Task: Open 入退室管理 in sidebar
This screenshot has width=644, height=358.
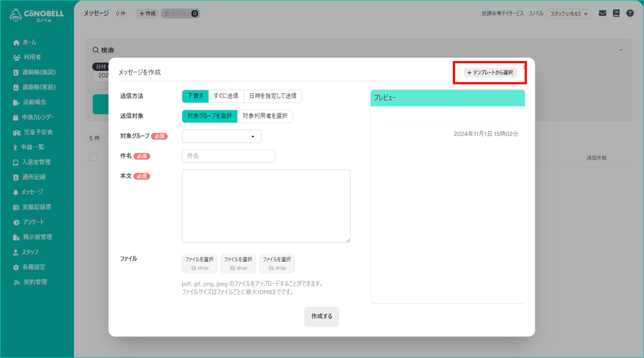Action: [32, 162]
